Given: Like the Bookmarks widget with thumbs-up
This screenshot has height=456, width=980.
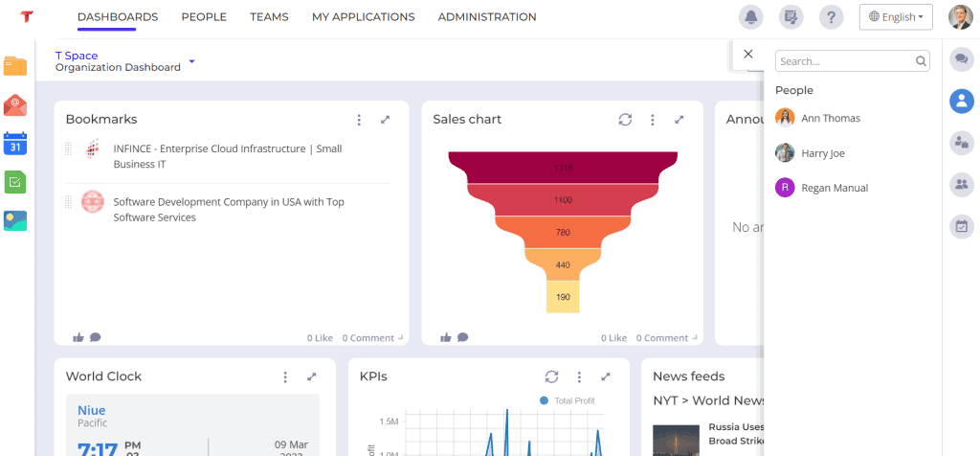Looking at the screenshot, I should 78,338.
